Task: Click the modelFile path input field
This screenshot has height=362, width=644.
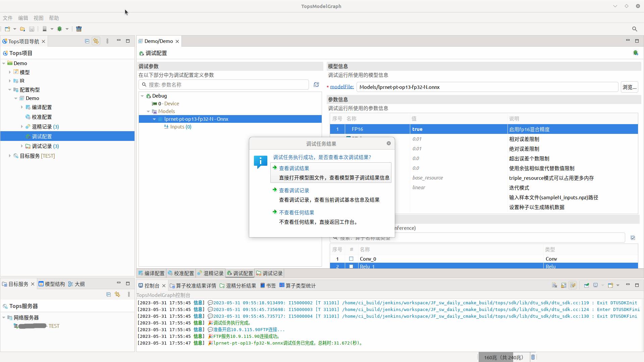Action: [x=487, y=87]
